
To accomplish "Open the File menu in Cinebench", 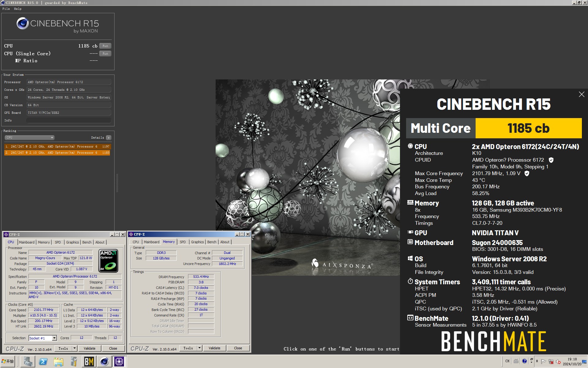I will [6, 9].
